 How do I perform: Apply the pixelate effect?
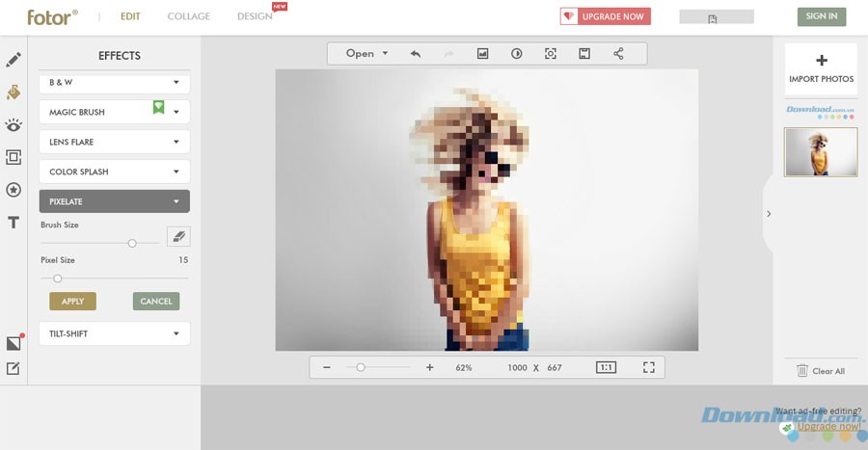pos(72,302)
